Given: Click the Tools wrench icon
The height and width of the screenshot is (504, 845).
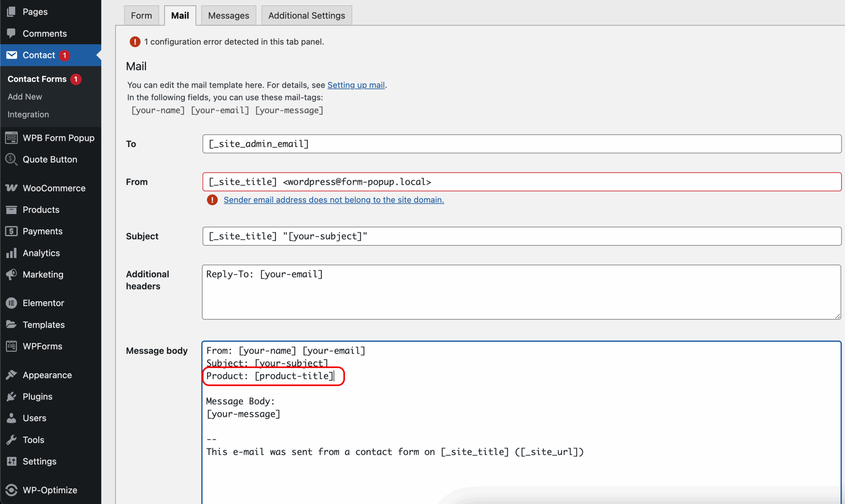Looking at the screenshot, I should tap(11, 440).
